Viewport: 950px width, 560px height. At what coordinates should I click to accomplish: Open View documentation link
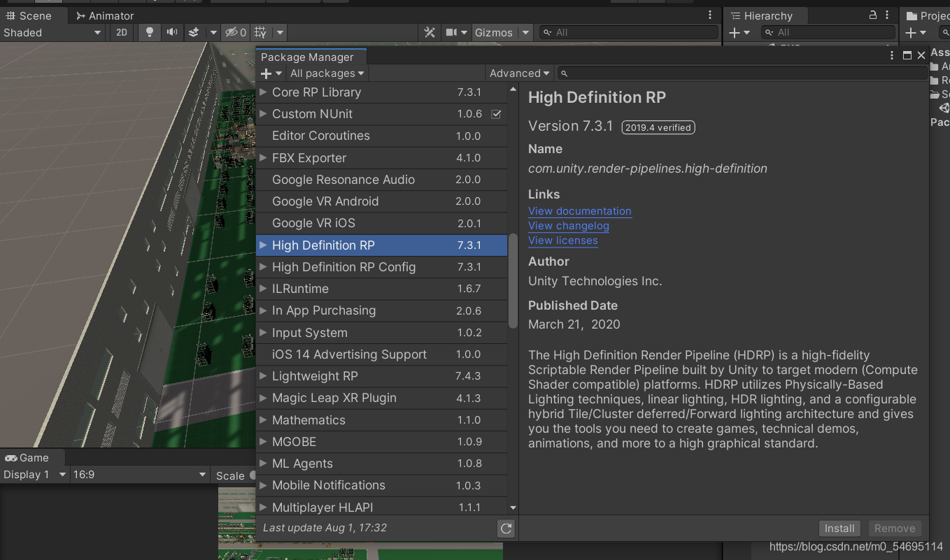(x=580, y=211)
